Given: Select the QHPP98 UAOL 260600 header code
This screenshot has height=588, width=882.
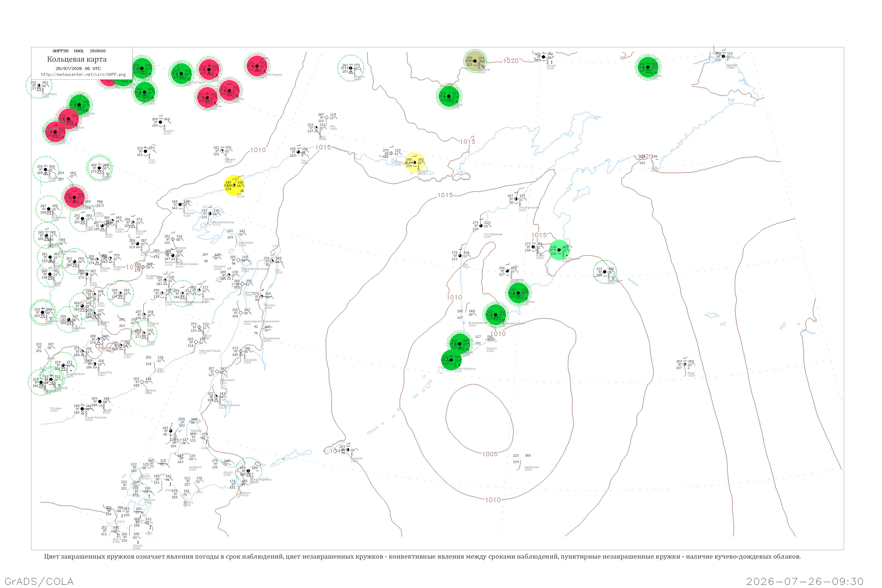Looking at the screenshot, I should coord(79,51).
